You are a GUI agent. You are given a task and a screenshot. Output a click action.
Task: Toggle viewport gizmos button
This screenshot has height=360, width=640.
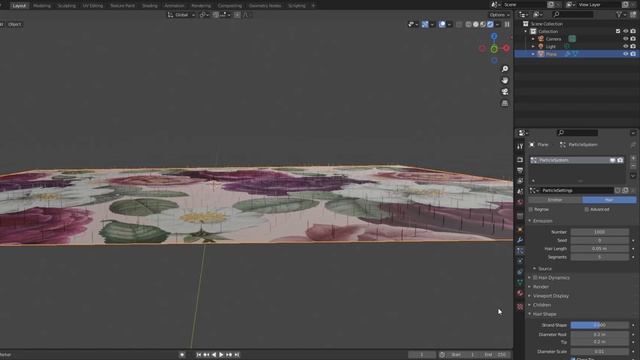click(x=425, y=24)
